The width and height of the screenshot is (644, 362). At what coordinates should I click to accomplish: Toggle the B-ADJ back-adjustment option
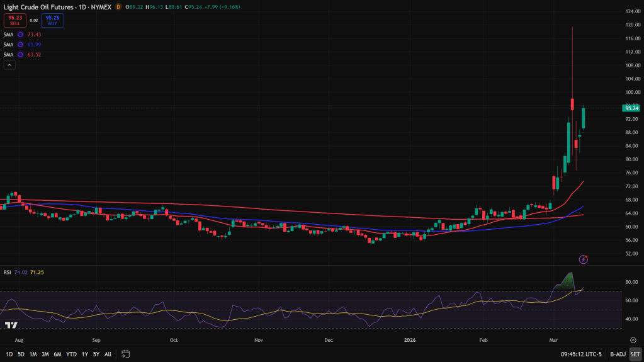pyautogui.click(x=617, y=354)
